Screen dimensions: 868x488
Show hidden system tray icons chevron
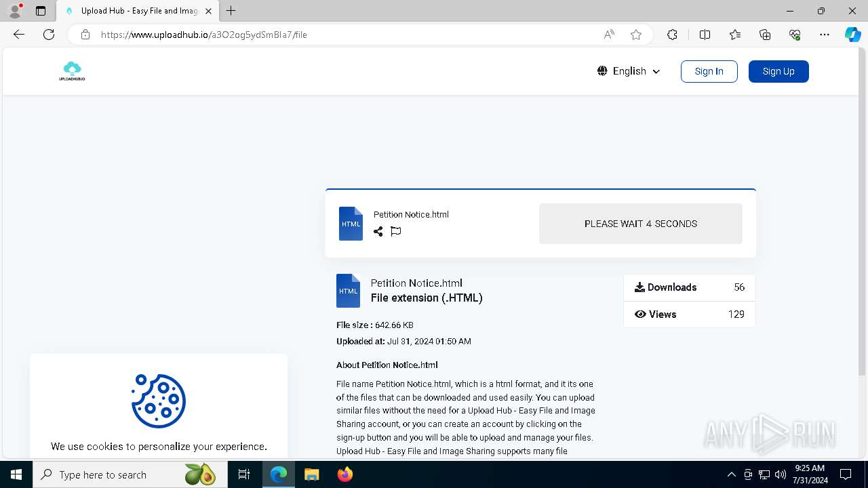coord(731,474)
